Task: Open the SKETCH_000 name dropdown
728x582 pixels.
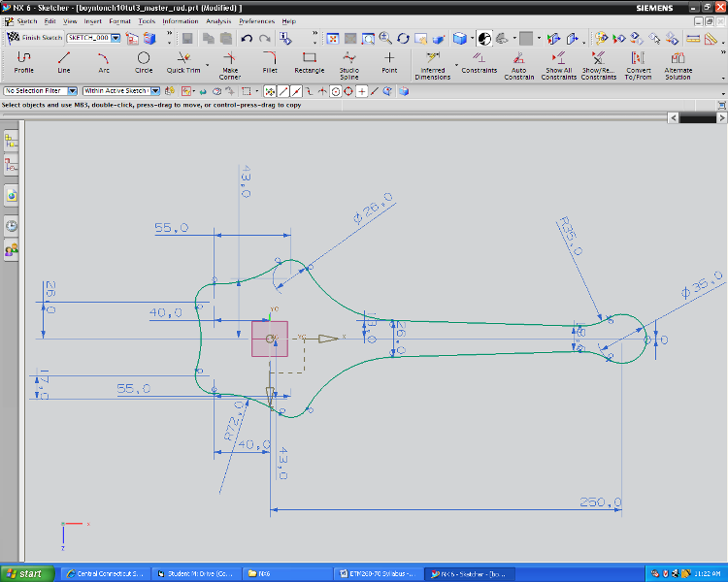Action: [x=116, y=38]
